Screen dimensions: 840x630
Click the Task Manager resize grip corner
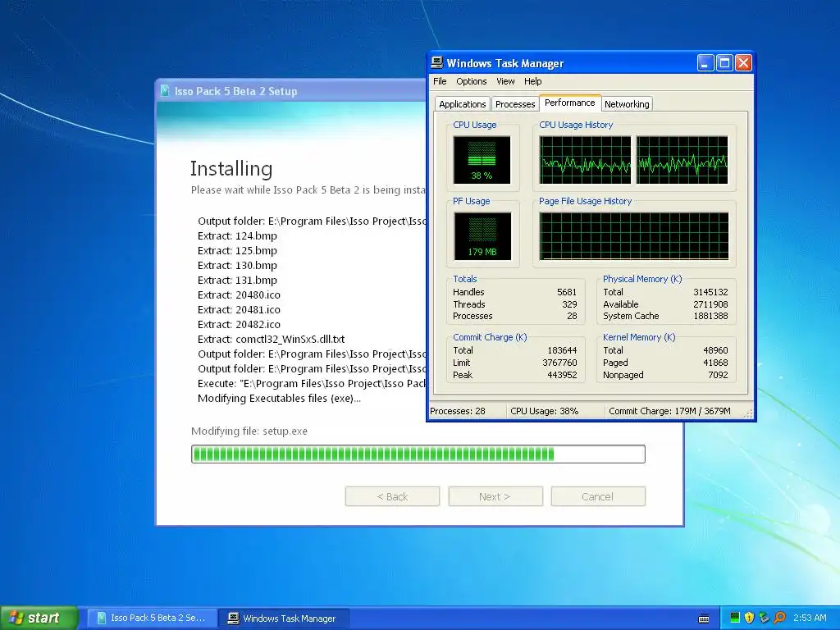[748, 413]
